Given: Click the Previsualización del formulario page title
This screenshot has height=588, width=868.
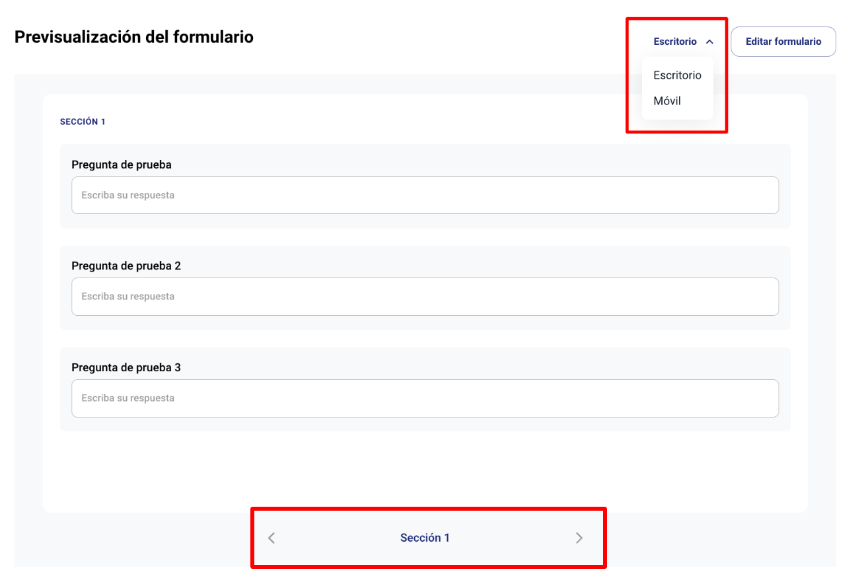Looking at the screenshot, I should pyautogui.click(x=134, y=37).
